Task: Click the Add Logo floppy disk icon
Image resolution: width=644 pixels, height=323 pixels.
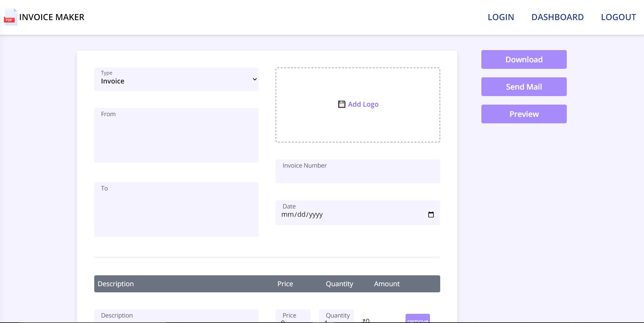Action: [342, 104]
